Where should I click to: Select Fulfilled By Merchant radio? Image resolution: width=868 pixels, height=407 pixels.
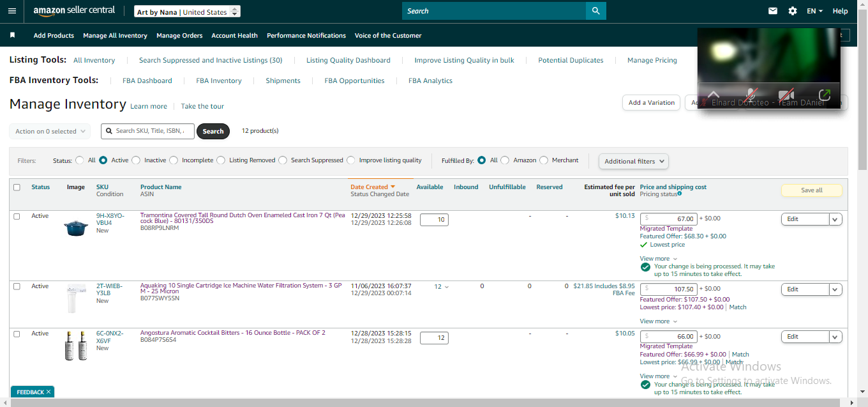[544, 160]
